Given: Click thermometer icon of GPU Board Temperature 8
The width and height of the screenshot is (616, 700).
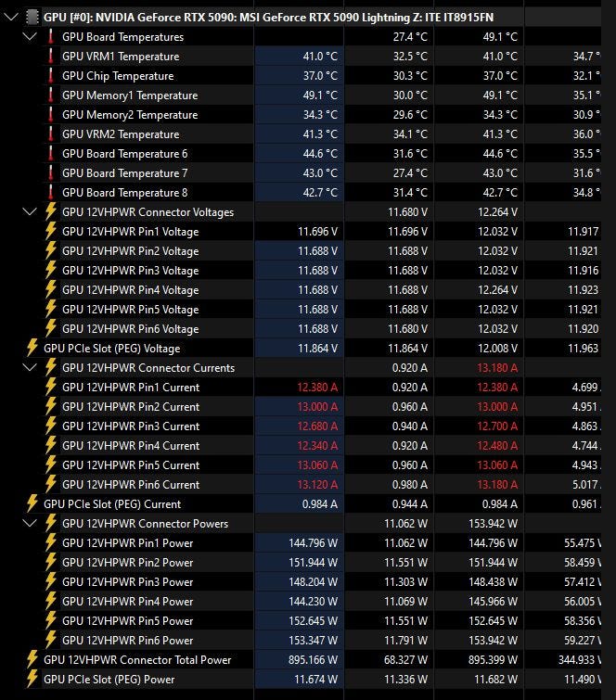Looking at the screenshot, I should [50, 193].
